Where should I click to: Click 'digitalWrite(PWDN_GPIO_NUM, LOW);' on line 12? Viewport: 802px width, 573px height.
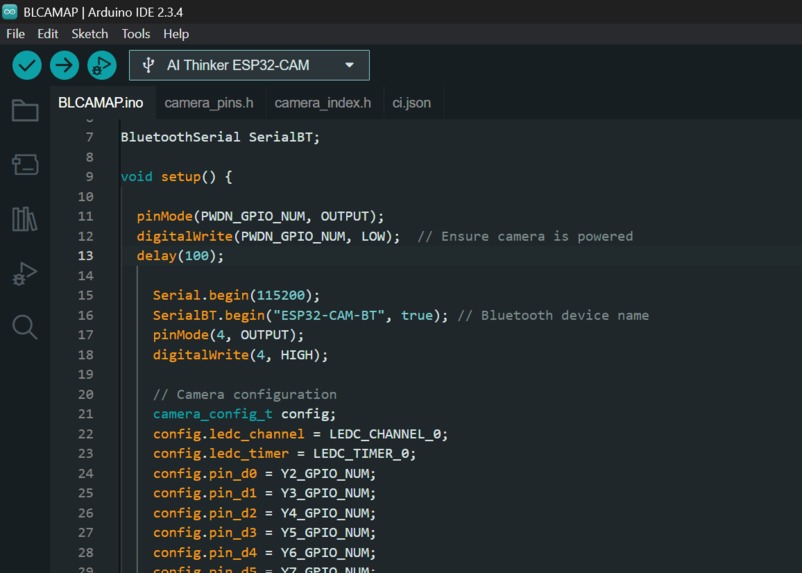[268, 236]
